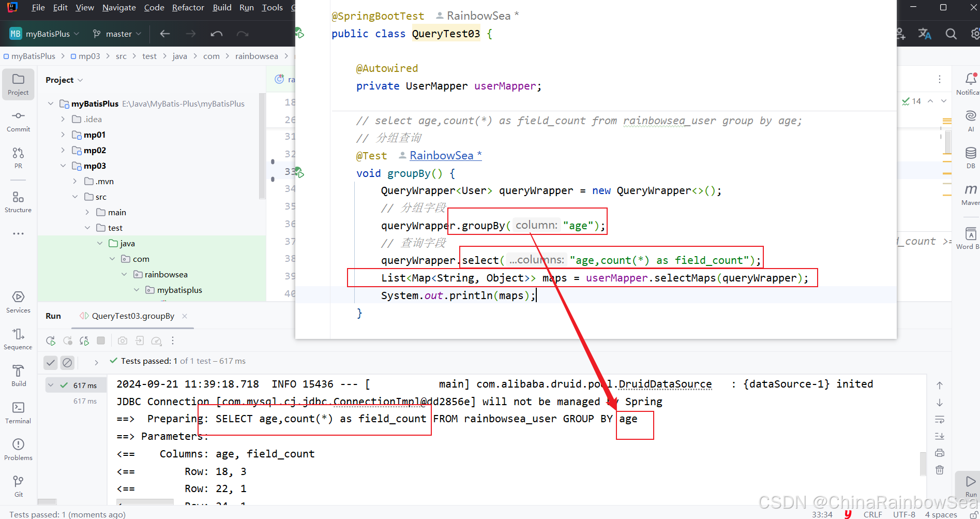980x519 pixels.
Task: Open the Terminal tool window
Action: point(18,413)
